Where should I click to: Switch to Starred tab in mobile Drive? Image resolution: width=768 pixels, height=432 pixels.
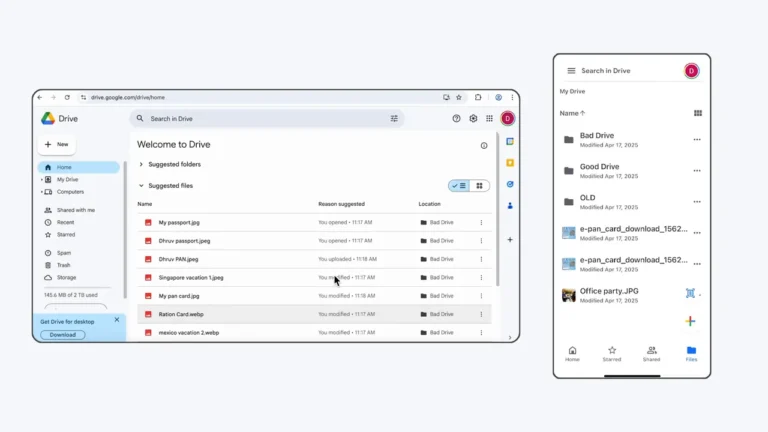tap(611, 353)
